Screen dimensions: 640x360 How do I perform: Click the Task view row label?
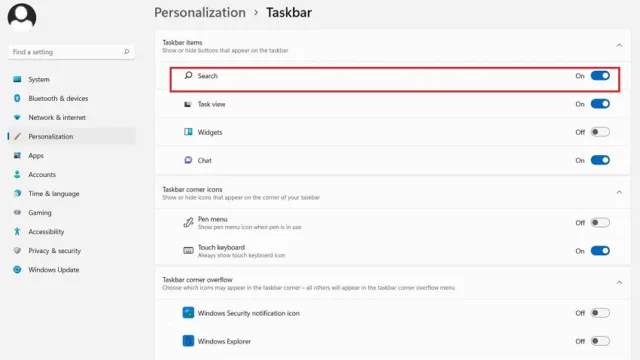click(x=211, y=104)
